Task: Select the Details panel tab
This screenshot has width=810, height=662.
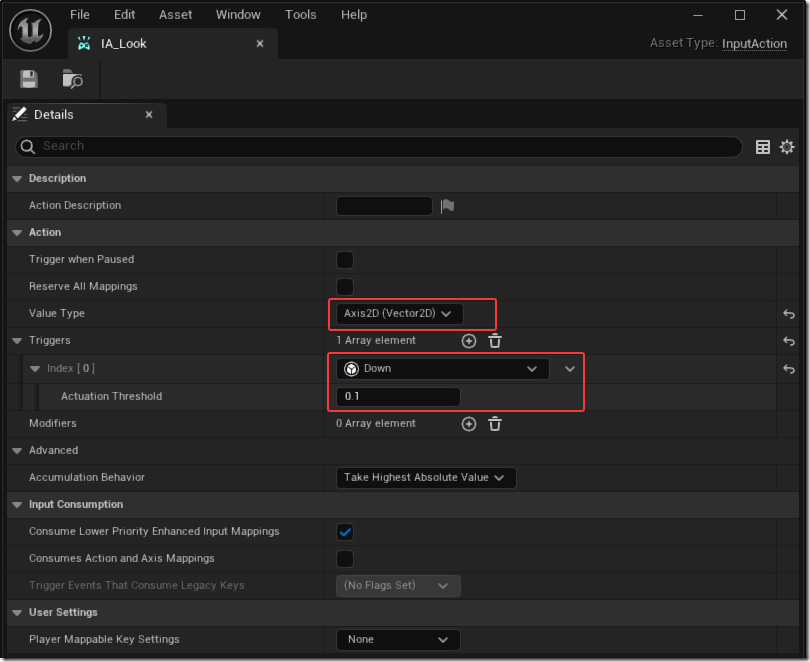Action: pos(87,115)
